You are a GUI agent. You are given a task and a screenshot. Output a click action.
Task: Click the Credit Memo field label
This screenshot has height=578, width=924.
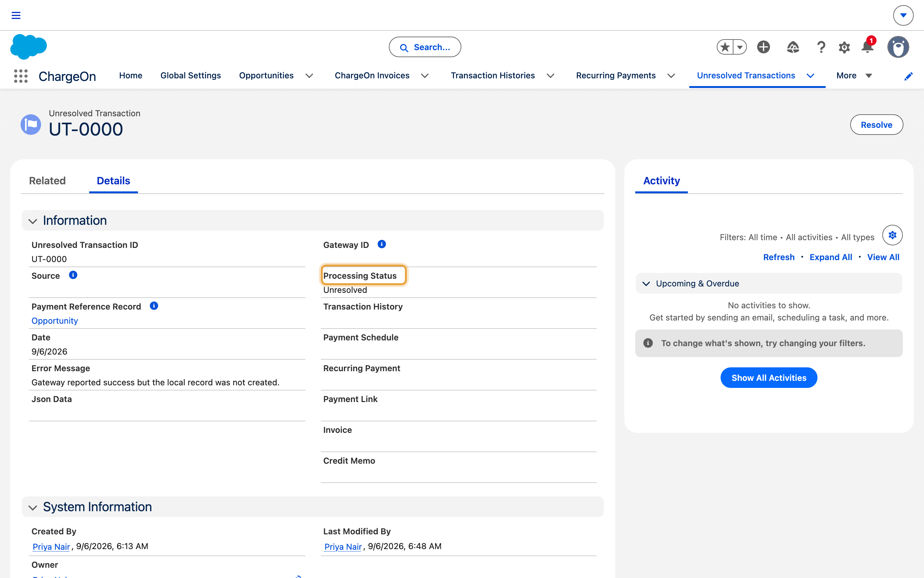click(x=349, y=461)
